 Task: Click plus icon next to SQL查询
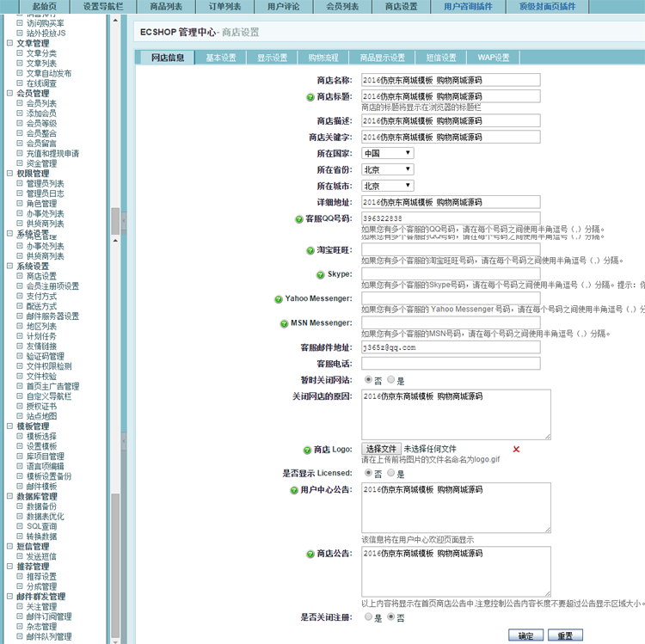pyautogui.click(x=19, y=526)
